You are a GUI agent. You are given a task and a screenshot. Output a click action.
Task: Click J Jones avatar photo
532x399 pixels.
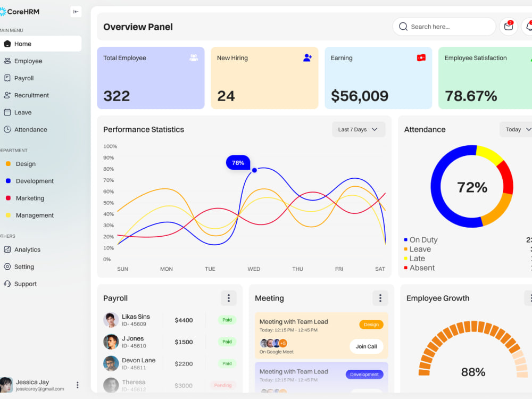point(111,342)
